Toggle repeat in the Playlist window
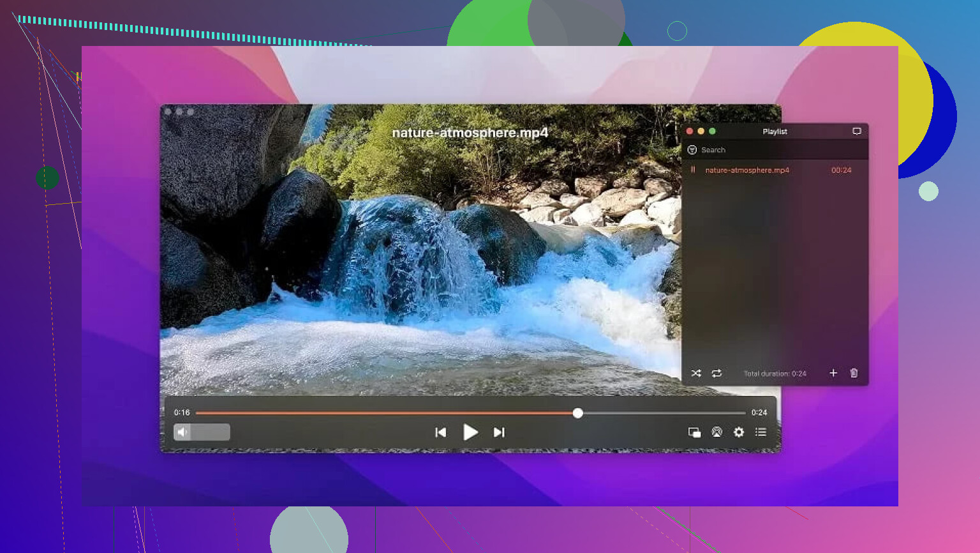 point(716,374)
